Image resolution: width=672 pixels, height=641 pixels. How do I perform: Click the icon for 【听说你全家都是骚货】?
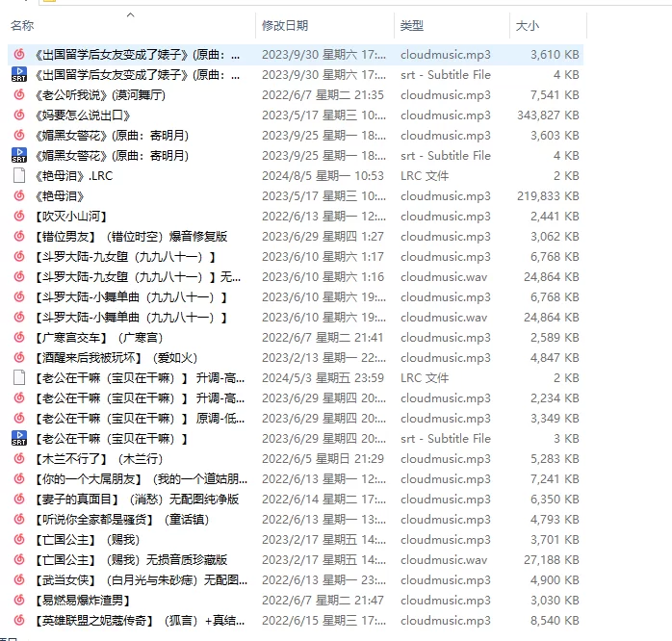click(x=19, y=520)
